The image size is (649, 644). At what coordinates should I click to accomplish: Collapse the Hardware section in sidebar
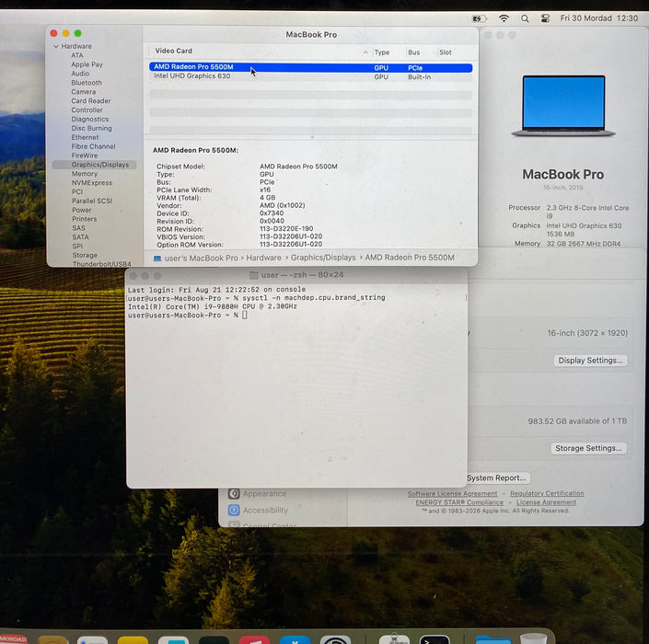pos(56,46)
